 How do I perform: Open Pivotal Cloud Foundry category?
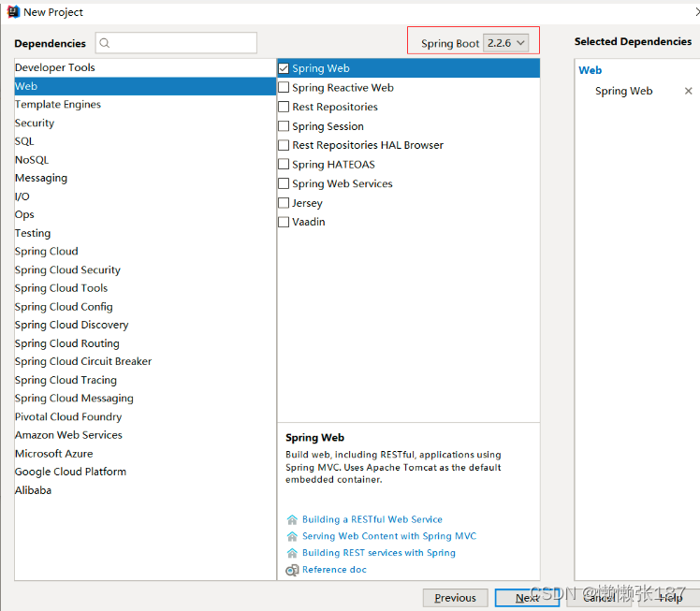tap(145, 417)
